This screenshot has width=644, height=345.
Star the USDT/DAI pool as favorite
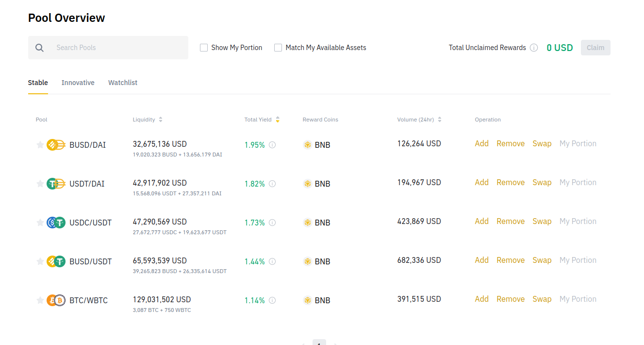coord(40,184)
